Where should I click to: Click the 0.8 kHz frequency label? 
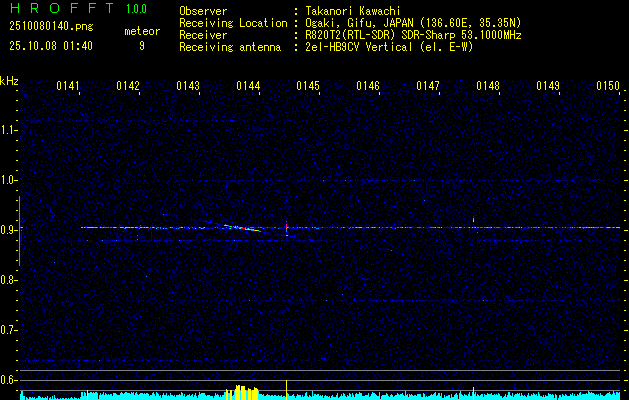coord(8,280)
